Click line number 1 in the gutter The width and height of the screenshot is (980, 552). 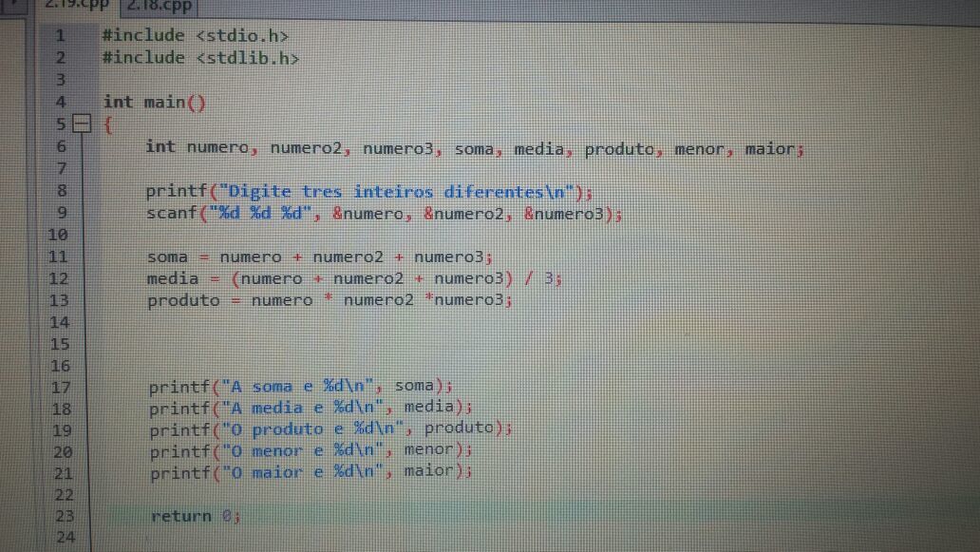(60, 35)
